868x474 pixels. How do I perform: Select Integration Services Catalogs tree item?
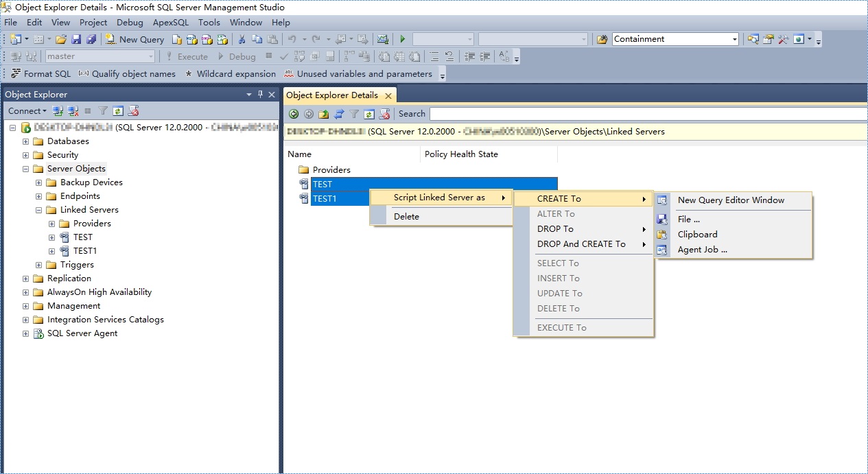(106, 320)
